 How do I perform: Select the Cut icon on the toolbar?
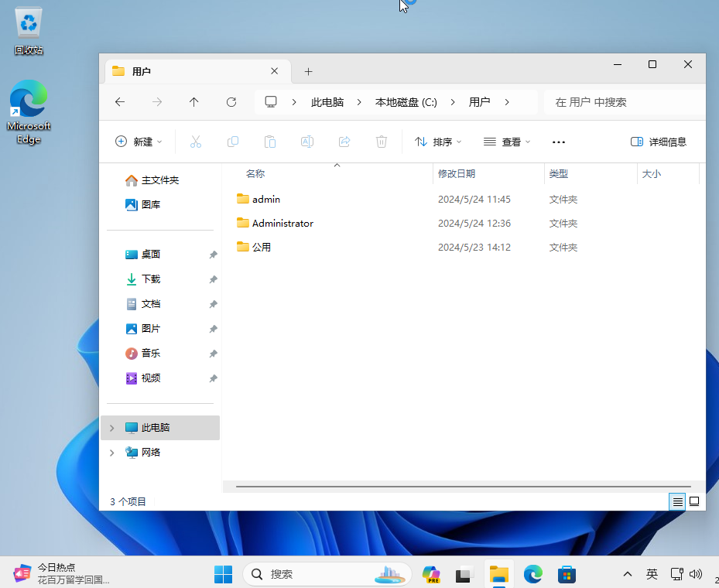pos(195,142)
